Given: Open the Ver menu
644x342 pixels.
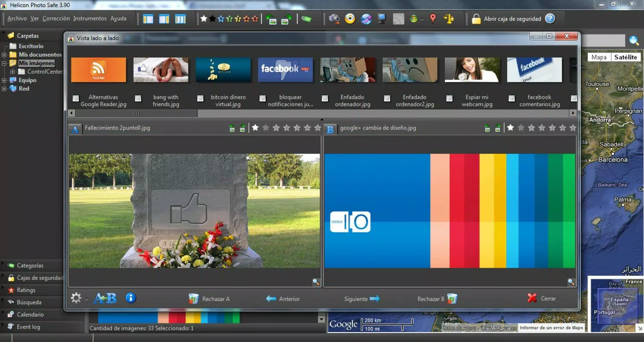Looking at the screenshot, I should tap(35, 18).
